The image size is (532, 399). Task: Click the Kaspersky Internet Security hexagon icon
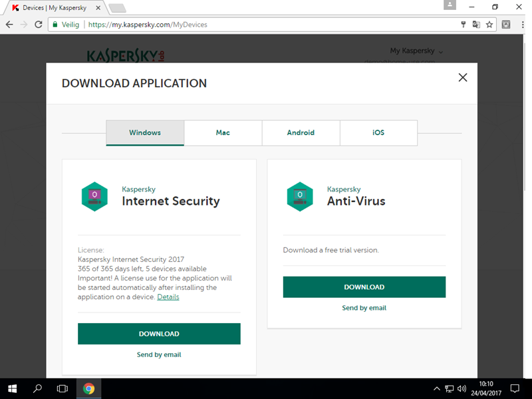94,196
